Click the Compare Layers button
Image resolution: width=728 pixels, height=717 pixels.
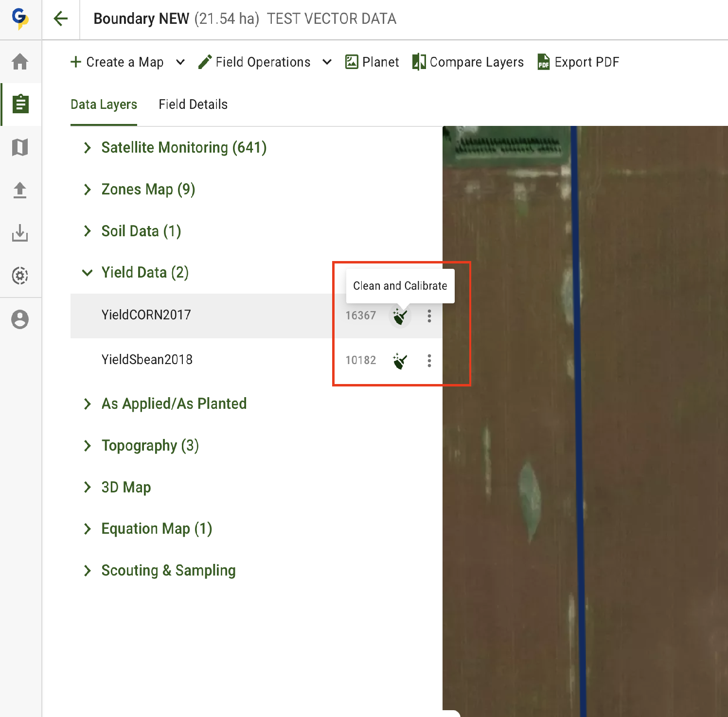point(468,62)
